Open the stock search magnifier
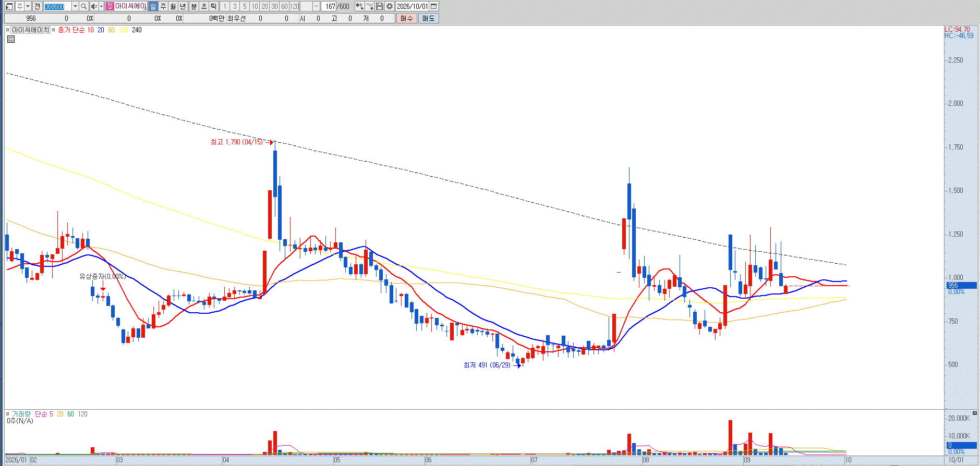980x466 pixels. [83, 6]
